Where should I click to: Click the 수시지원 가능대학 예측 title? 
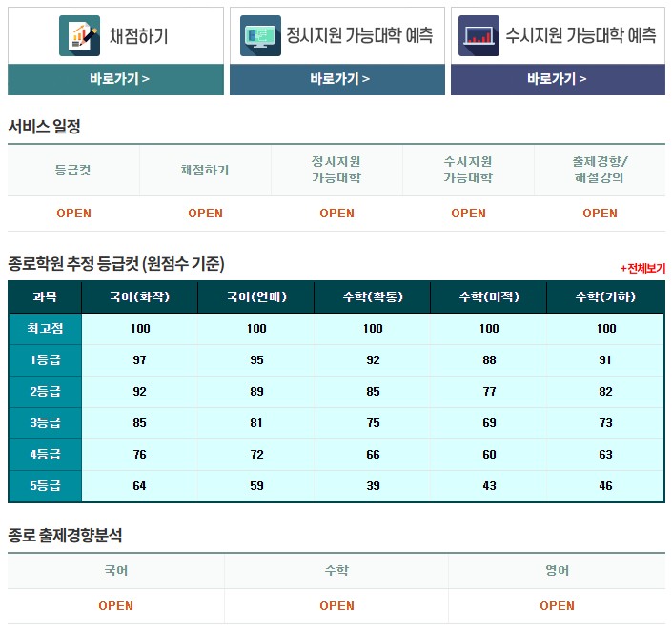580,35
